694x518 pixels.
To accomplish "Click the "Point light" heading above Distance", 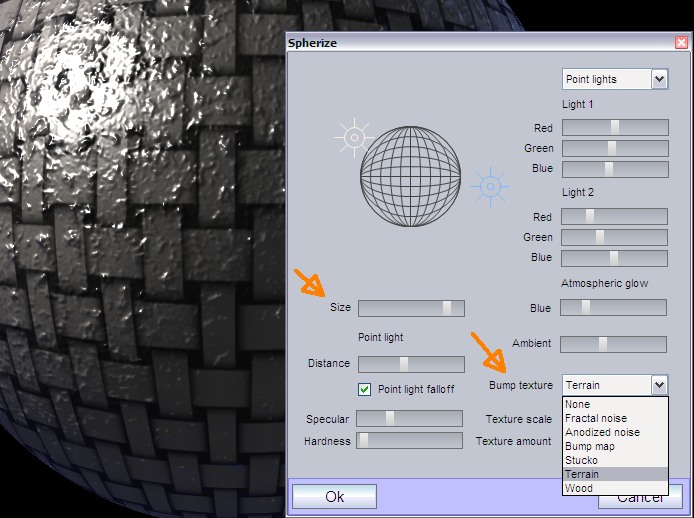I will (381, 337).
